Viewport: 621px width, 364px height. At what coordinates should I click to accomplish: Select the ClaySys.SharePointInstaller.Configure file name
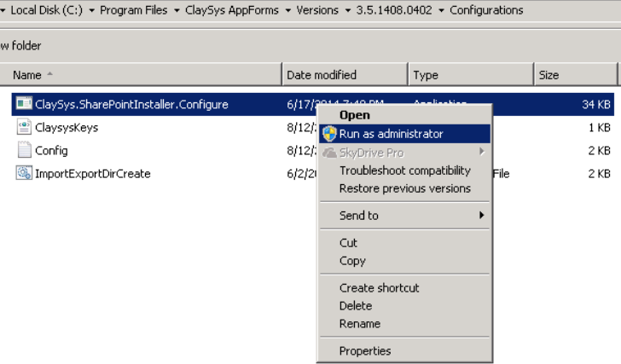(131, 105)
